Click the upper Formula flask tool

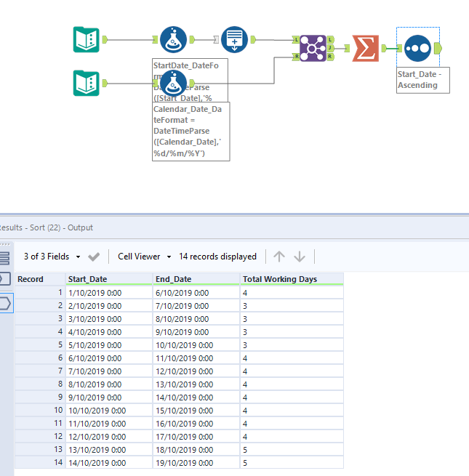point(172,39)
